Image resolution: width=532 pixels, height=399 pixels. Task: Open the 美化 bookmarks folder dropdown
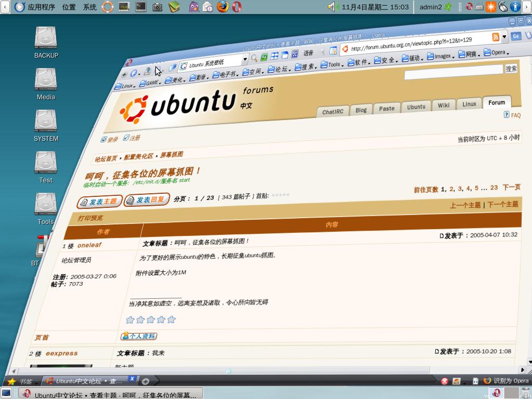coord(175,80)
